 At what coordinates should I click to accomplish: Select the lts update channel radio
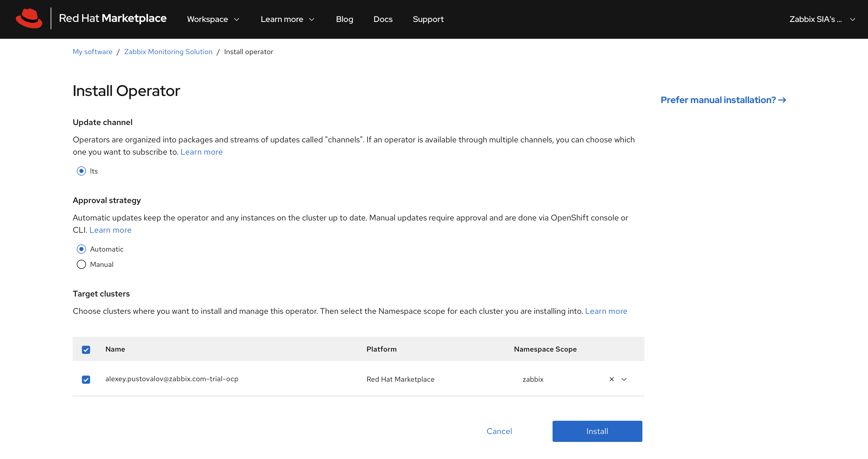pyautogui.click(x=81, y=171)
